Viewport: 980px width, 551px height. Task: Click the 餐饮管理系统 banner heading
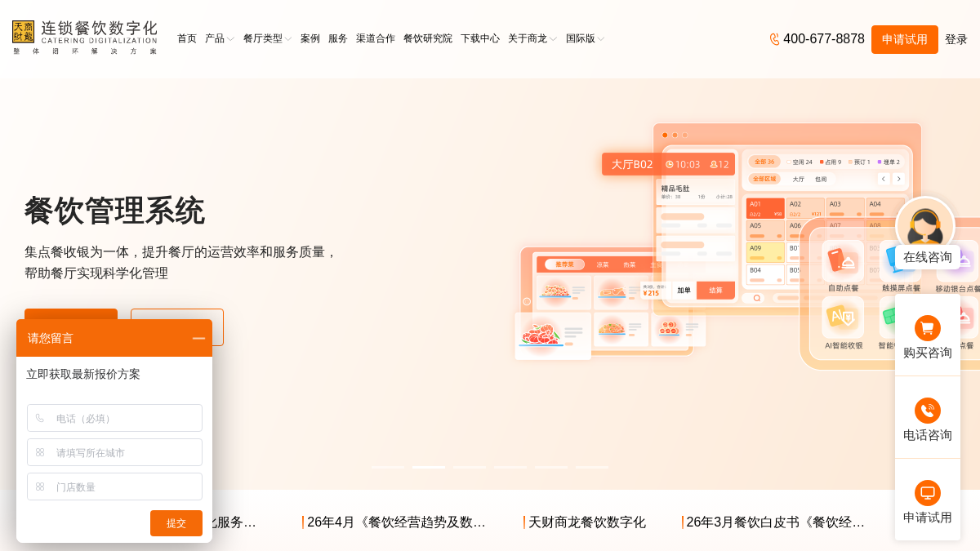[x=114, y=211]
